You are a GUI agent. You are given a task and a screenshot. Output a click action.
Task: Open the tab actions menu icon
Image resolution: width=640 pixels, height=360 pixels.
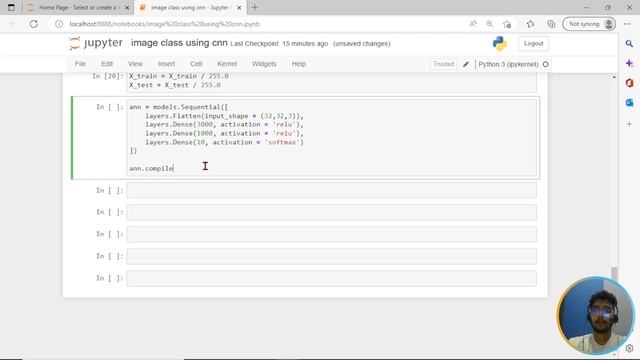point(11,7)
